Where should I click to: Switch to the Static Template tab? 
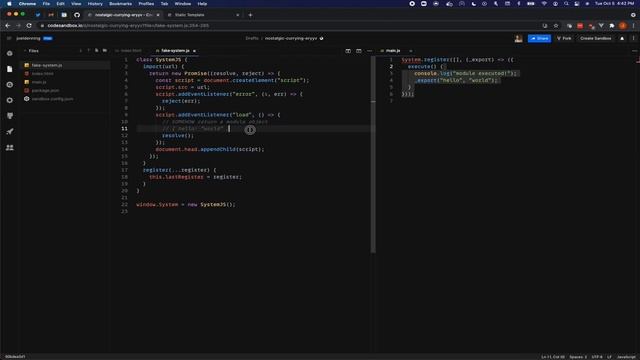click(203, 15)
